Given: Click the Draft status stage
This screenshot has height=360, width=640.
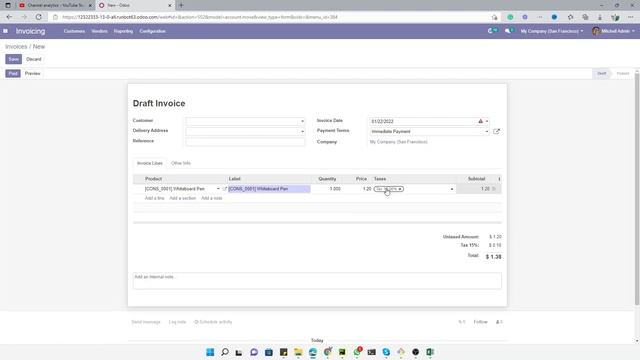Looking at the screenshot, I should pos(602,73).
